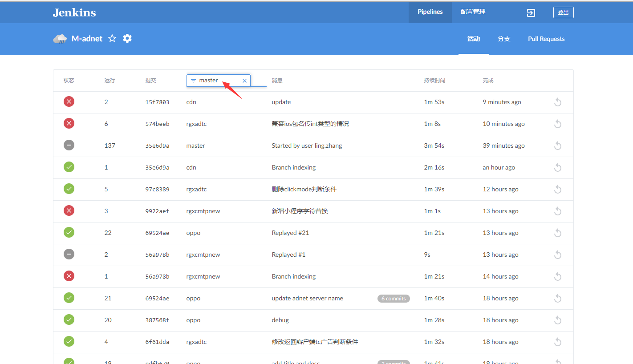This screenshot has height=364, width=633.
Task: Click the aborted status icon for Replayed #1
Action: (69, 255)
